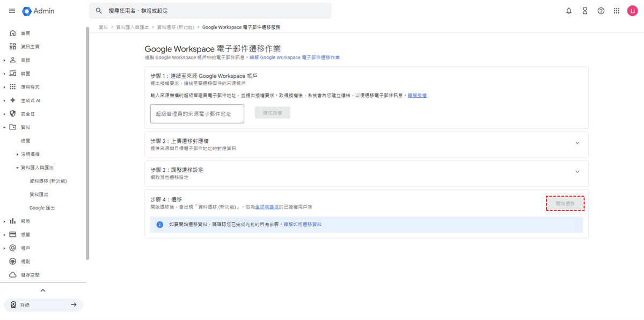Expand the 裝置 sidebar arrow

pos(4,74)
